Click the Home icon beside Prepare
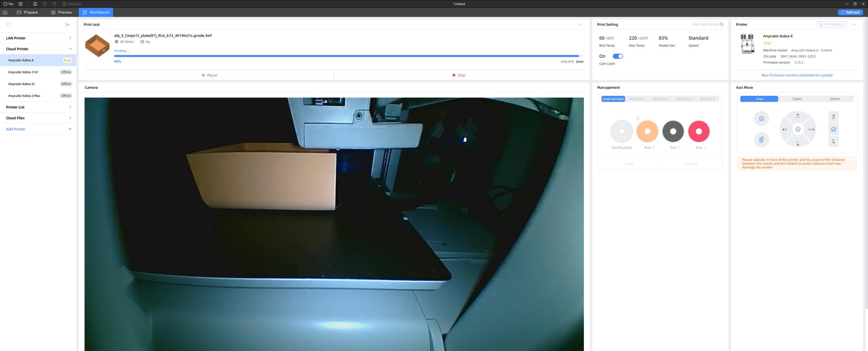The height and width of the screenshot is (351, 868). [x=5, y=12]
